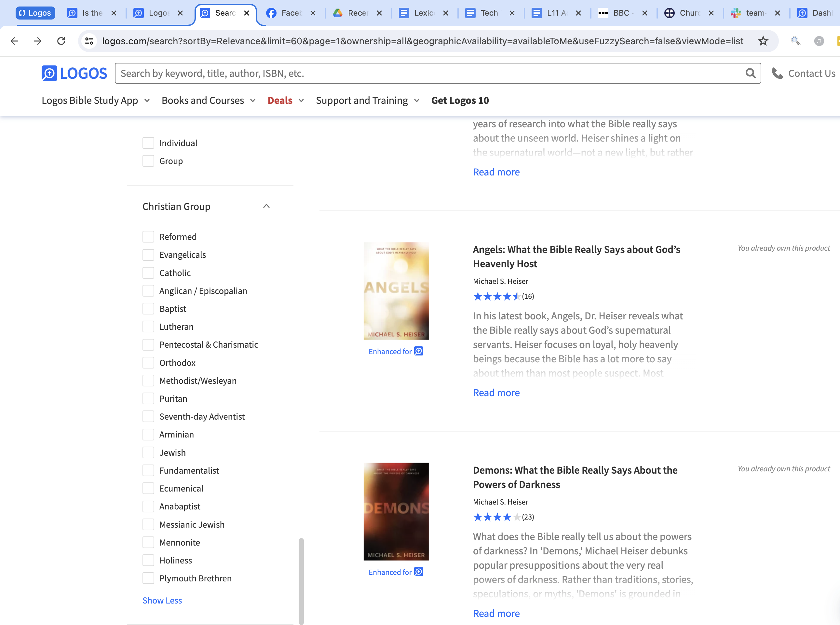Click the browser back arrow
Screen dimensions: 840x625
pos(14,41)
